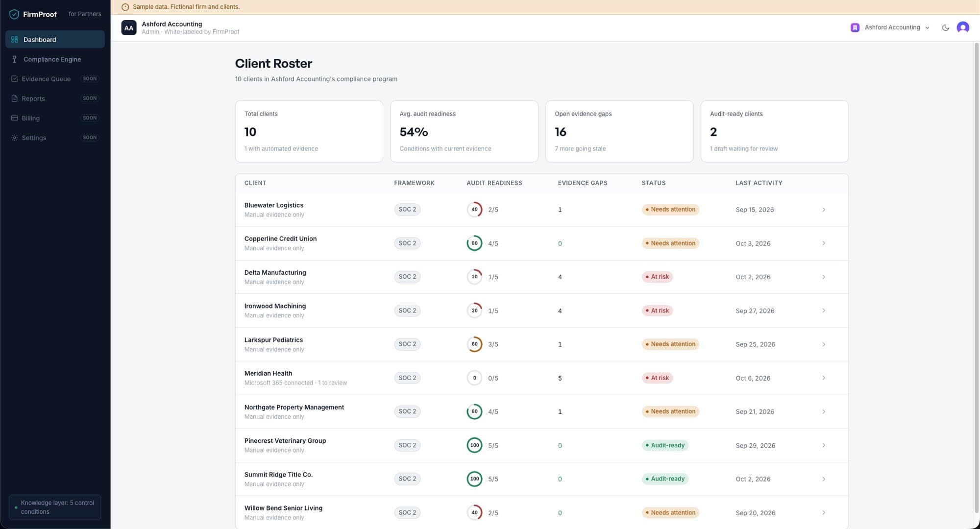
Task: Open Larkspur Pediatrics row chevron
Action: coord(824,344)
